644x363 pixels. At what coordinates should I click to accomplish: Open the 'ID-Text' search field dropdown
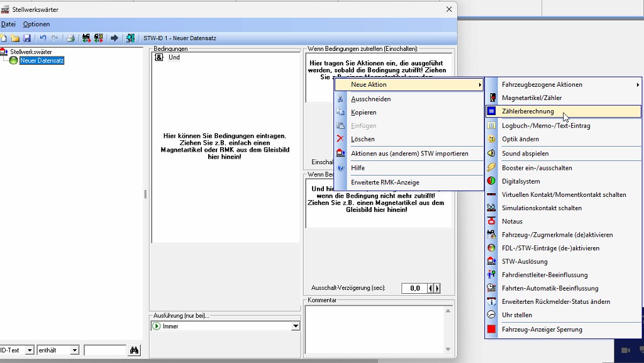(x=29, y=350)
